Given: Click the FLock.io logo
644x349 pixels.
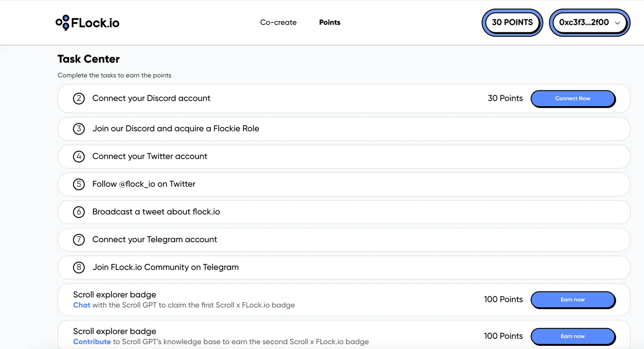Looking at the screenshot, I should (x=87, y=23).
